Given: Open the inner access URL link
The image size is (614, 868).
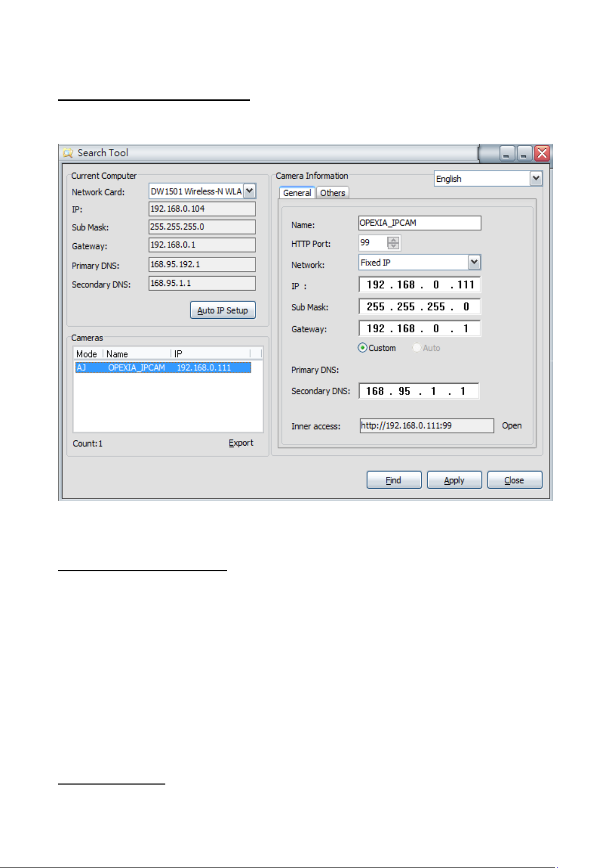Looking at the screenshot, I should point(511,426).
